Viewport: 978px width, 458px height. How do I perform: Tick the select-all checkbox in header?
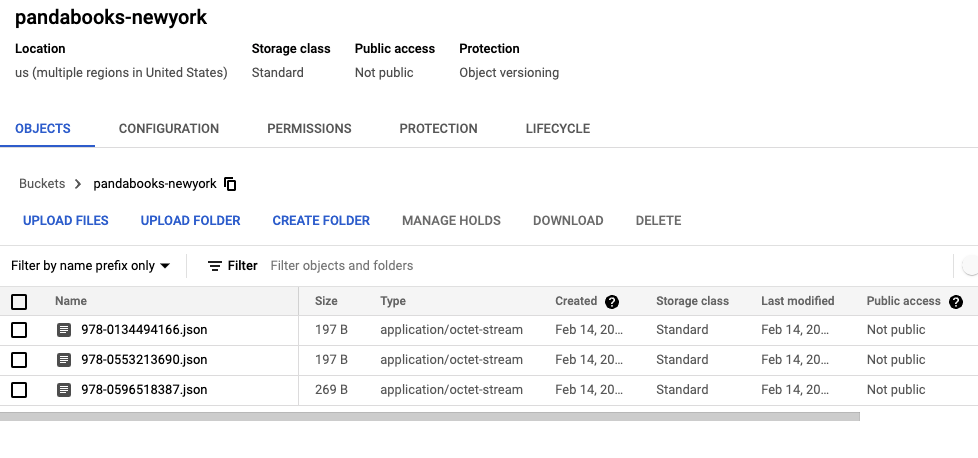click(19, 302)
